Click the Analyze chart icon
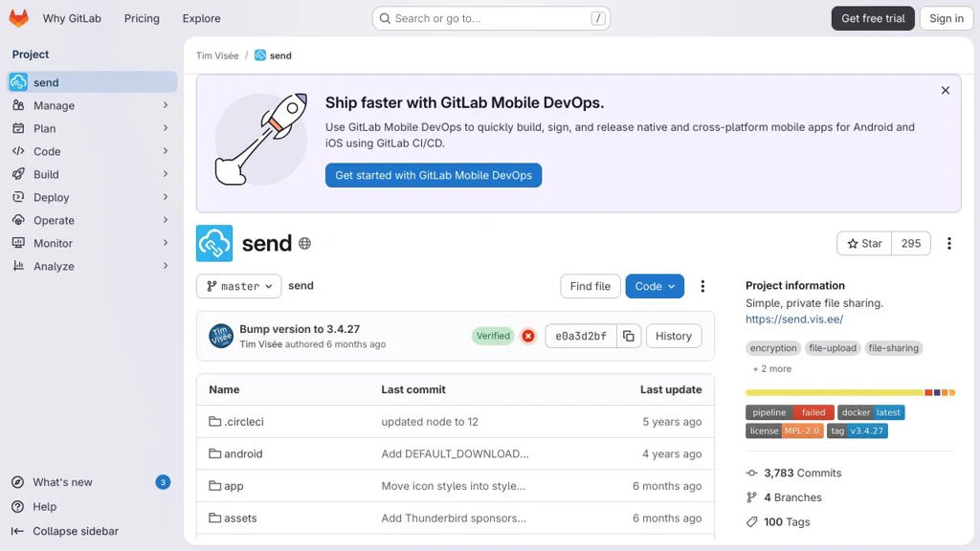 (18, 266)
